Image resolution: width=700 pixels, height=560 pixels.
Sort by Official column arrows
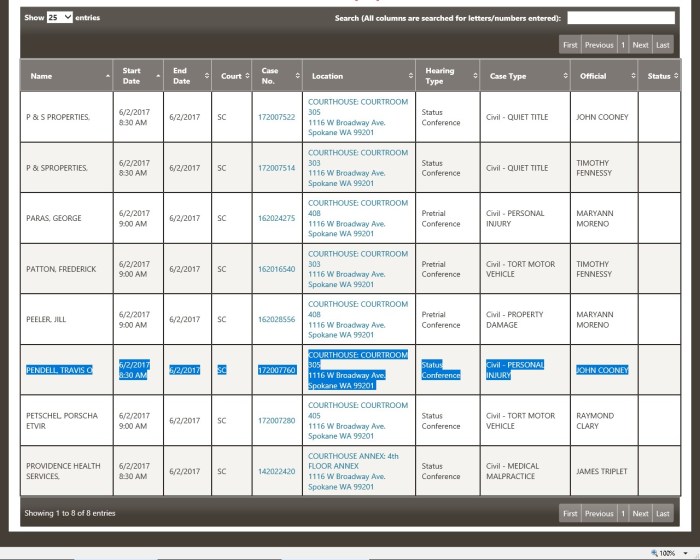click(632, 76)
